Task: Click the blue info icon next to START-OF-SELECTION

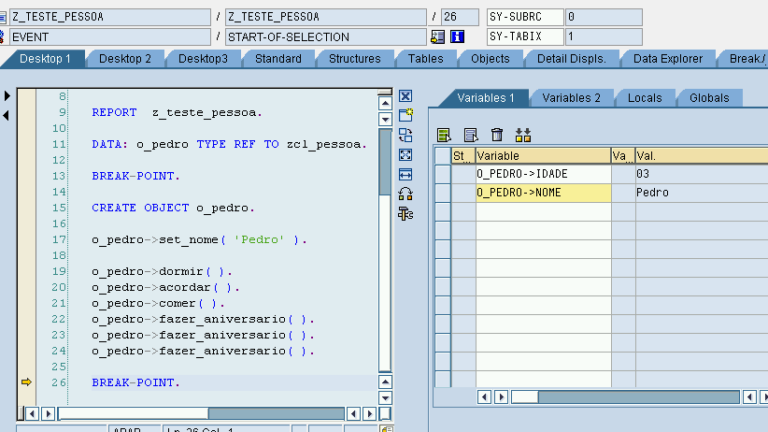Action: [x=458, y=37]
